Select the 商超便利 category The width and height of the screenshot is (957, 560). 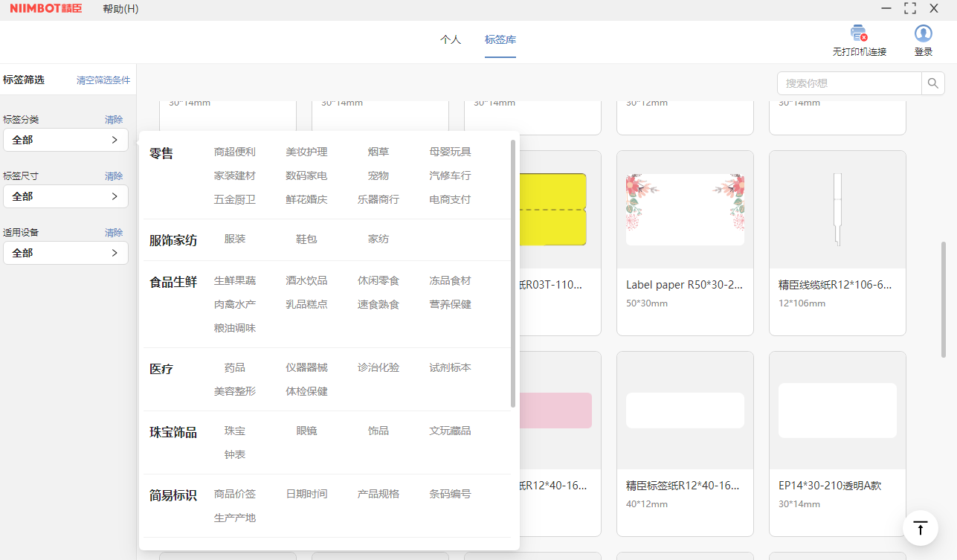point(234,152)
